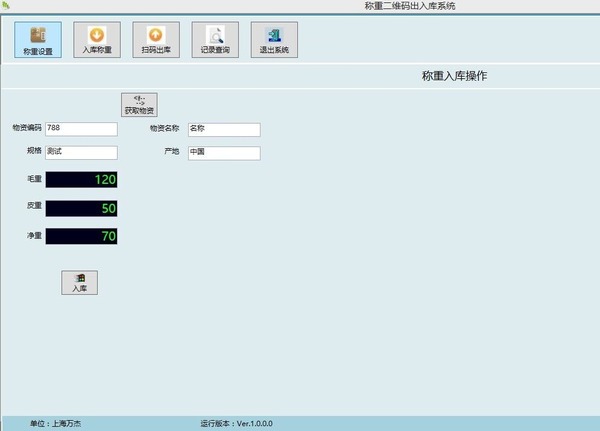Viewport: 600px width, 431px height.
Task: Select the 皮重 display showing 50
Action: point(82,208)
